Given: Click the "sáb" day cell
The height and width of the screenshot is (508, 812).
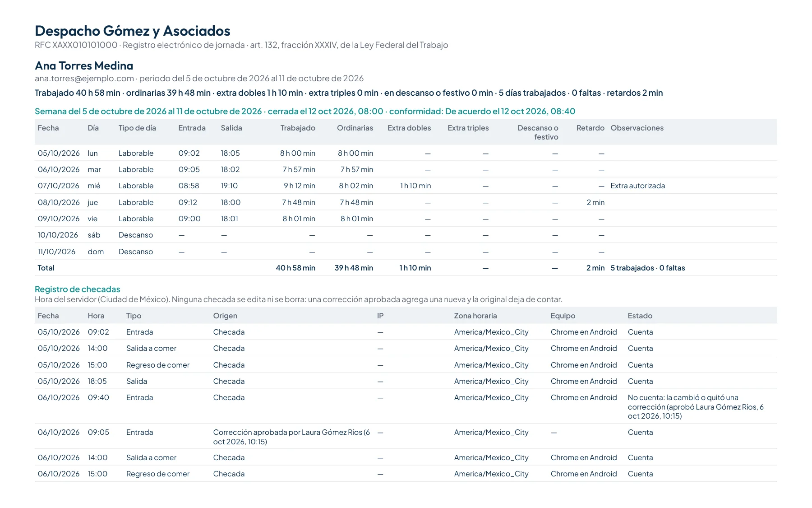Looking at the screenshot, I should 94,235.
